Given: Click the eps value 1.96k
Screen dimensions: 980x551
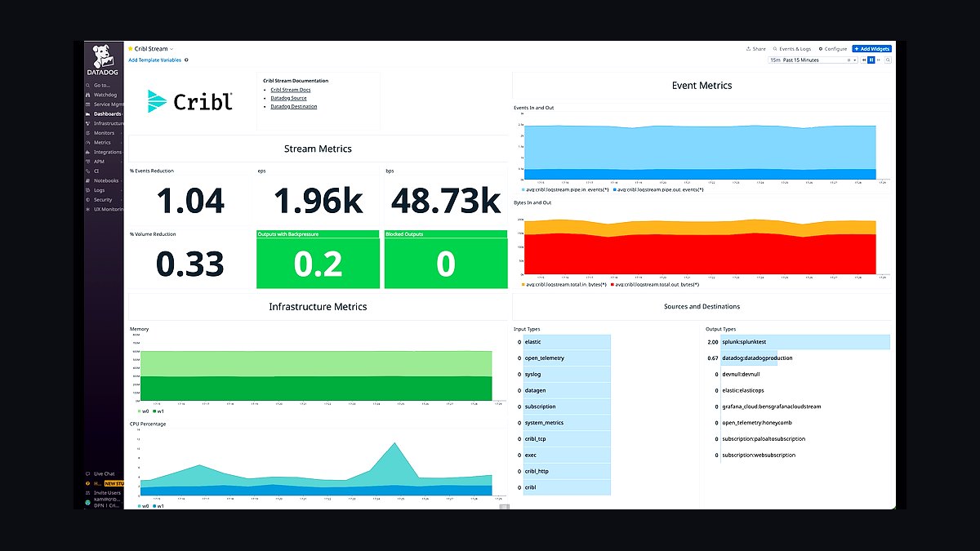Looking at the screenshot, I should 318,201.
